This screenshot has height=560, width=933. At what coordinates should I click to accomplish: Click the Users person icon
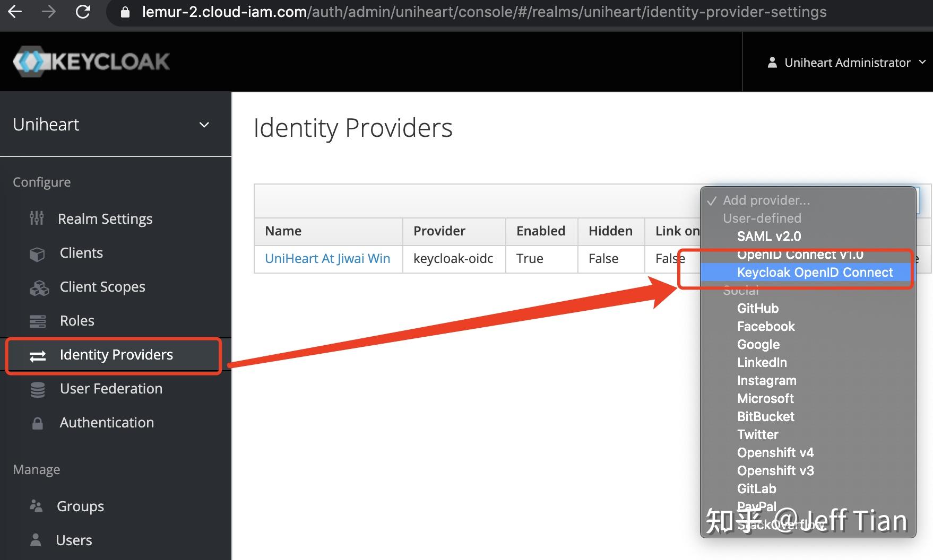click(36, 540)
